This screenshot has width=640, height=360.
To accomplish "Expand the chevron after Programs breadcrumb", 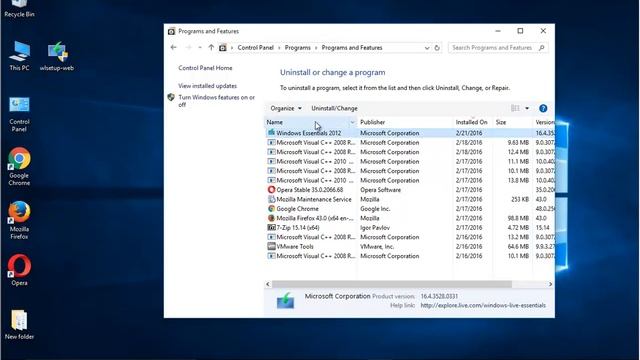I will point(316,48).
